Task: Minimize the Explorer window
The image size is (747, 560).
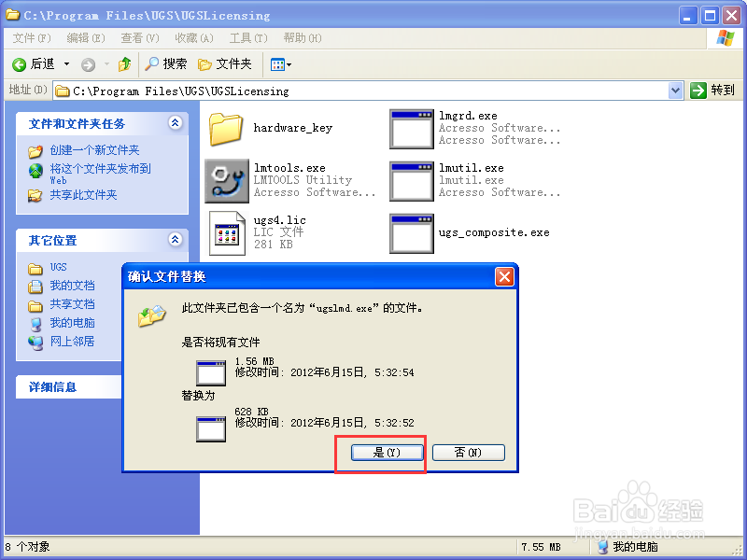Action: 688,16
